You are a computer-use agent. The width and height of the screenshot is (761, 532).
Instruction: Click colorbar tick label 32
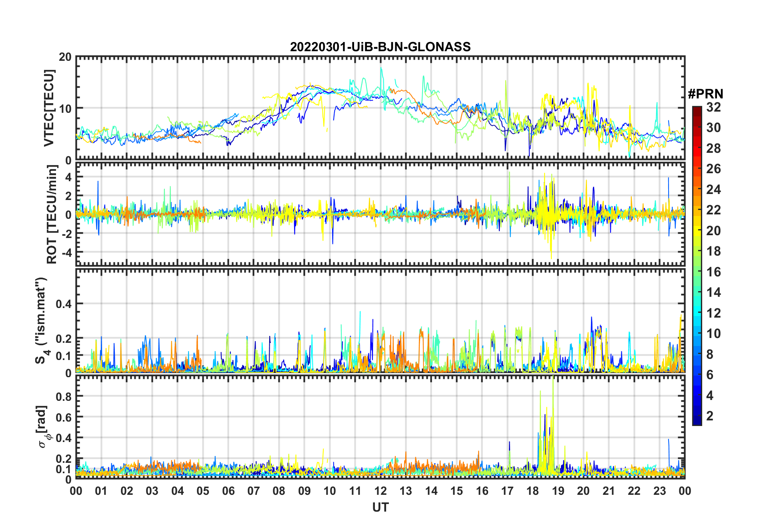pyautogui.click(x=713, y=107)
